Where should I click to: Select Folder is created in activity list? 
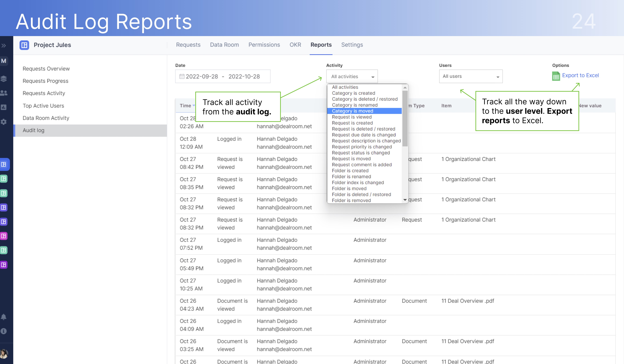tap(350, 171)
